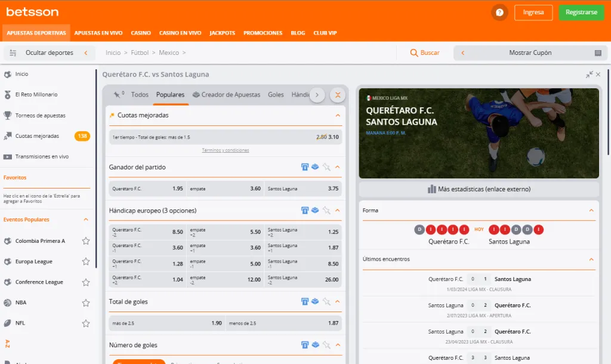Select Querétaro F.C. odds 1.95 to win
The width and height of the screenshot is (611, 364).
coord(147,189)
